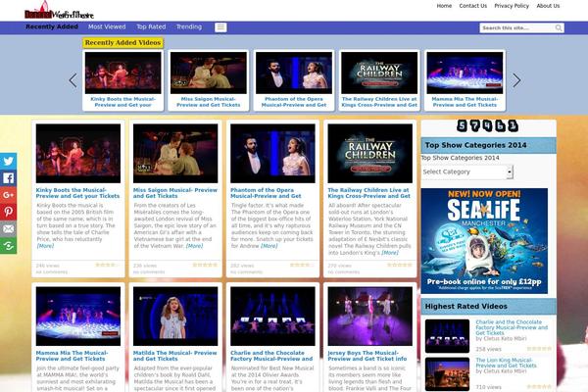Open Miss Saigon thumbnail in the carousel
This screenshot has height=392, width=588.
point(209,73)
